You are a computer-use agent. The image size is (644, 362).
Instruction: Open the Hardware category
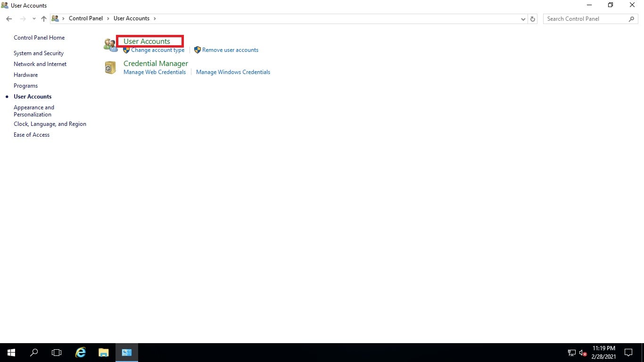(25, 75)
